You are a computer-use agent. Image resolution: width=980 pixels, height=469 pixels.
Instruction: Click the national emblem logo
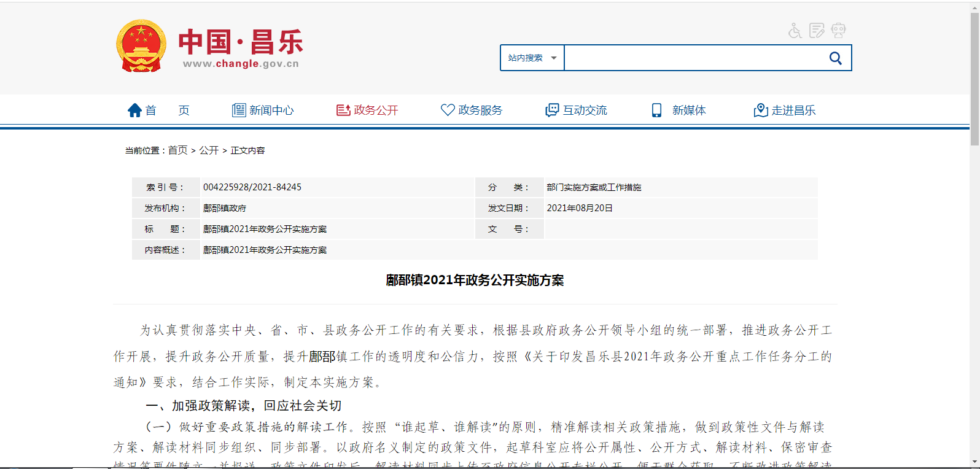(x=141, y=47)
